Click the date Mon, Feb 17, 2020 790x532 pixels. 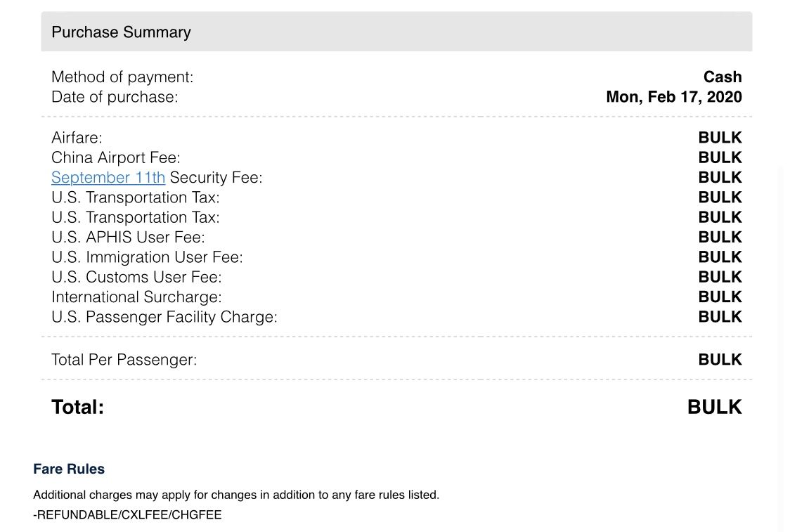(674, 97)
